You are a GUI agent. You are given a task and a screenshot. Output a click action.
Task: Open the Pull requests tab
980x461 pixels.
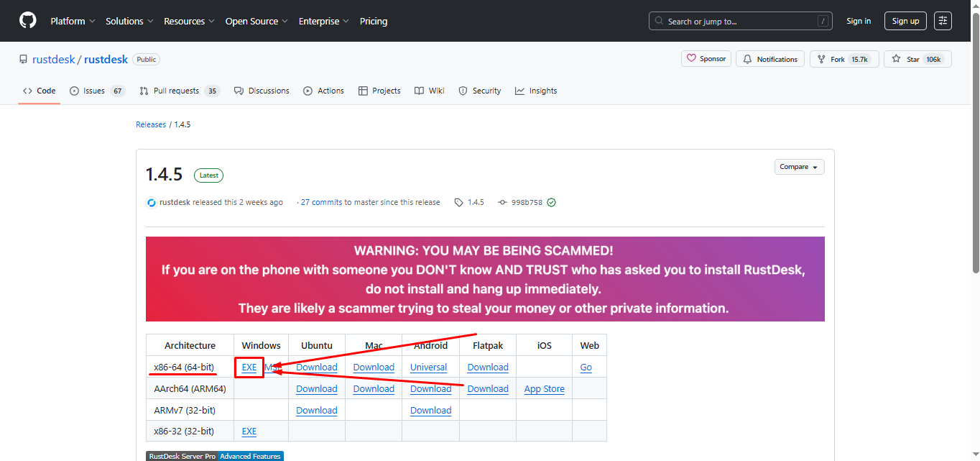point(180,91)
